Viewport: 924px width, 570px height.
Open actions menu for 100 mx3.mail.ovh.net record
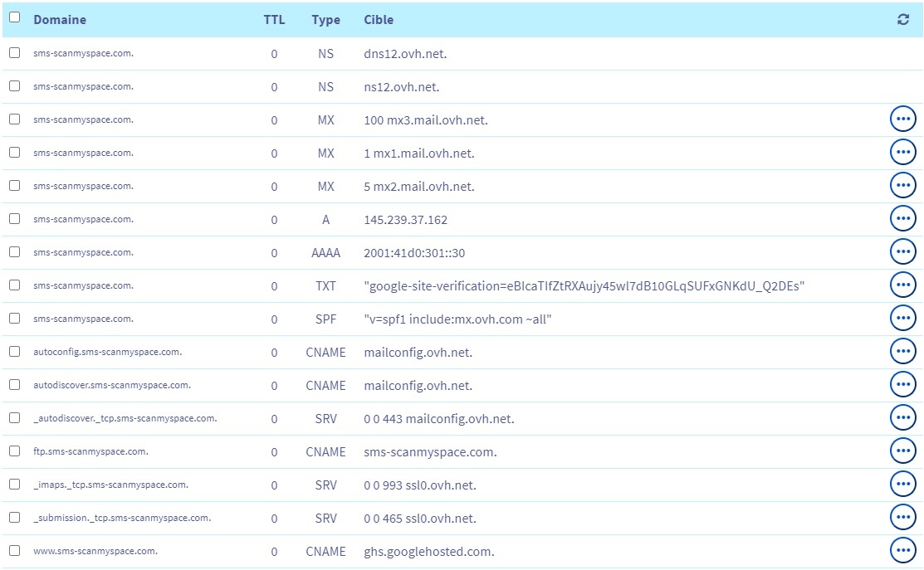[902, 119]
